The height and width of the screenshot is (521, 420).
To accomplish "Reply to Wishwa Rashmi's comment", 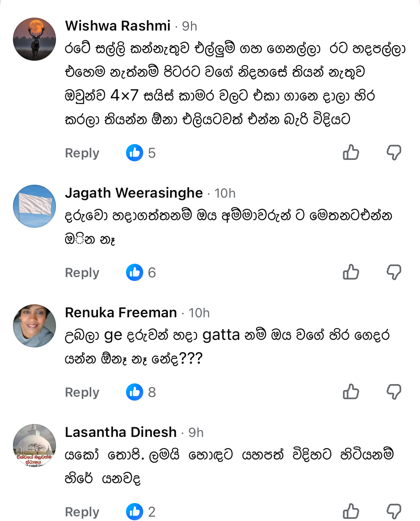I will click(82, 153).
